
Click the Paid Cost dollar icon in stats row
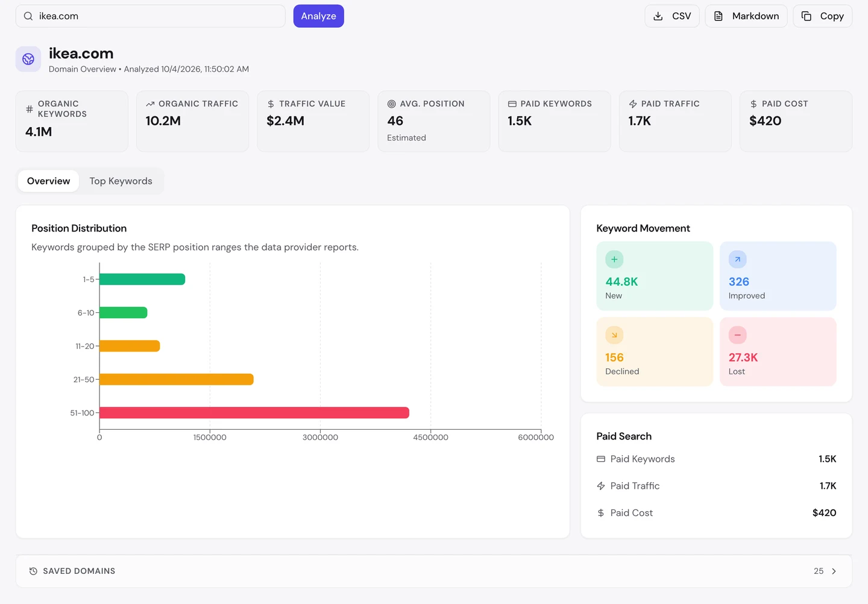(753, 104)
